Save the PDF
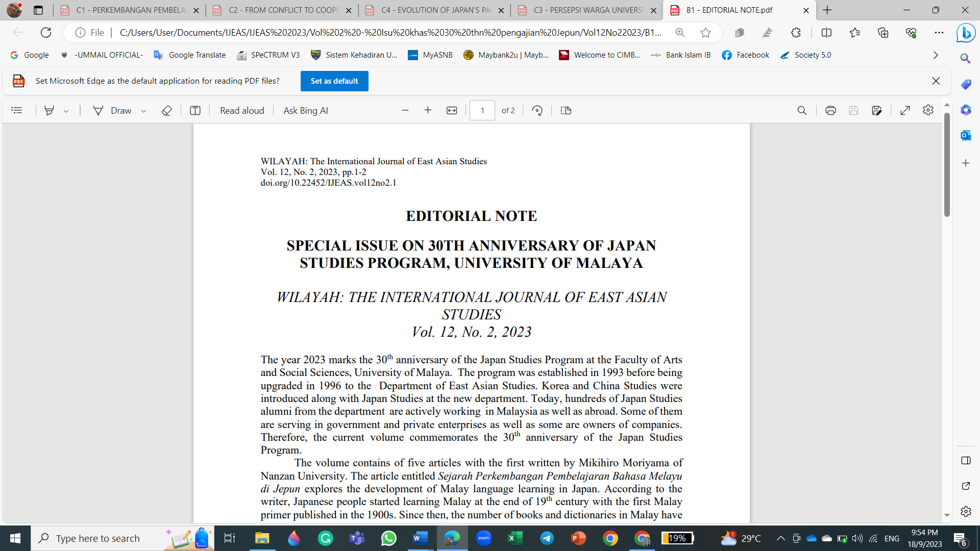 pyautogui.click(x=853, y=110)
